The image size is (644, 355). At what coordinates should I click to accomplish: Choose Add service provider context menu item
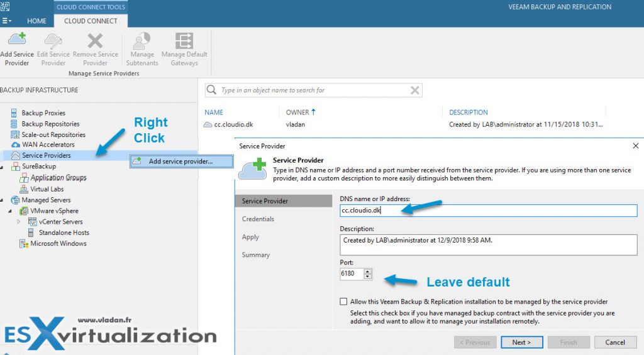click(x=180, y=161)
